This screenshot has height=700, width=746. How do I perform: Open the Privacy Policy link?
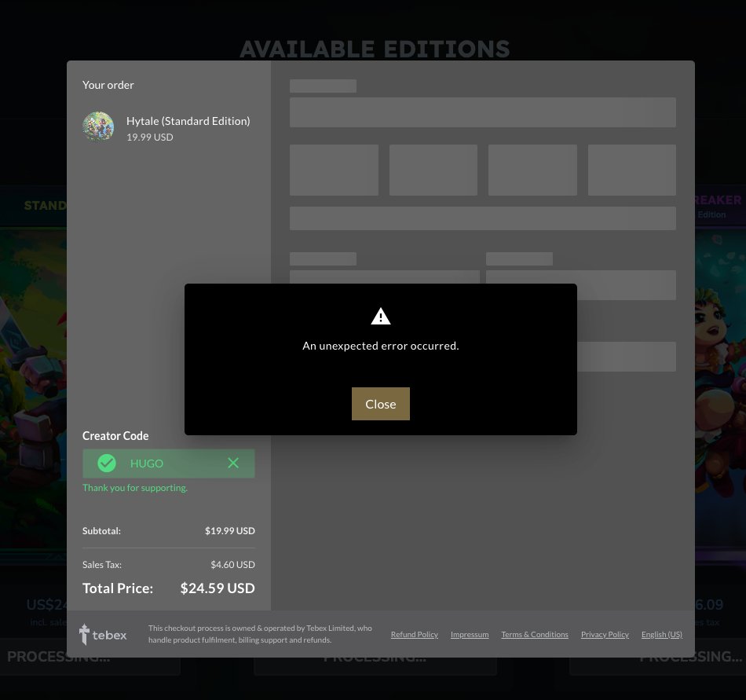605,634
